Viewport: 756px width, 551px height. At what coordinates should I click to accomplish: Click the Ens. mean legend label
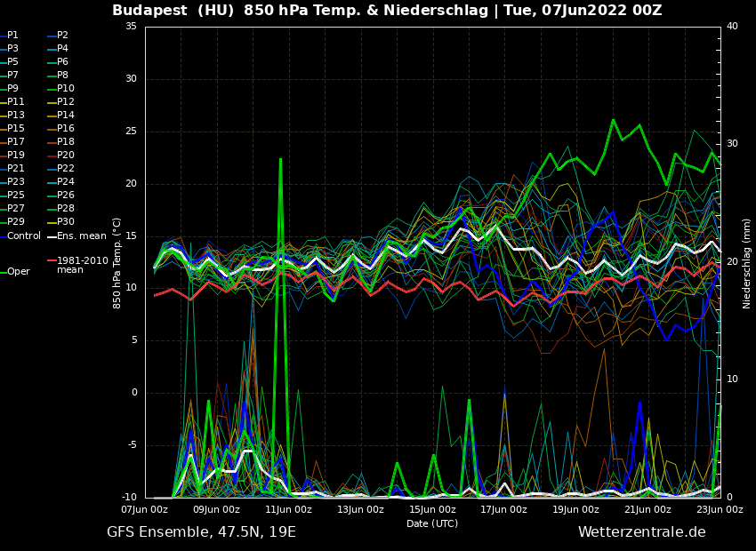pos(81,236)
